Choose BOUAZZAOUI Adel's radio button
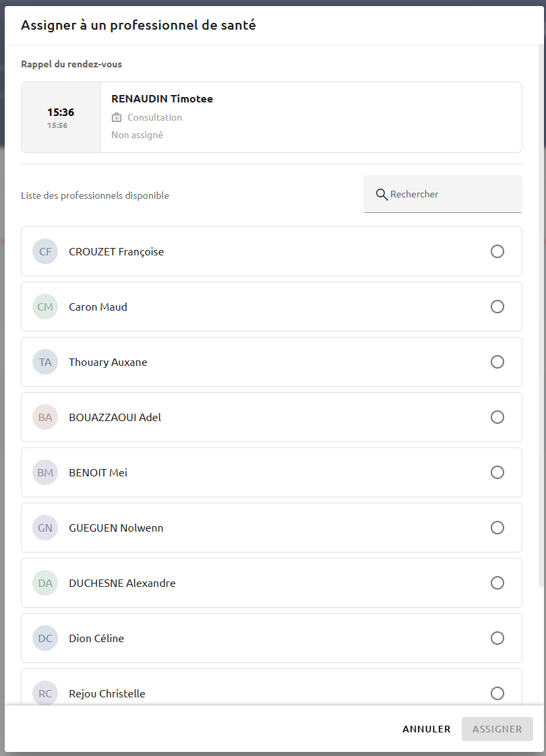The width and height of the screenshot is (546, 756). click(497, 417)
